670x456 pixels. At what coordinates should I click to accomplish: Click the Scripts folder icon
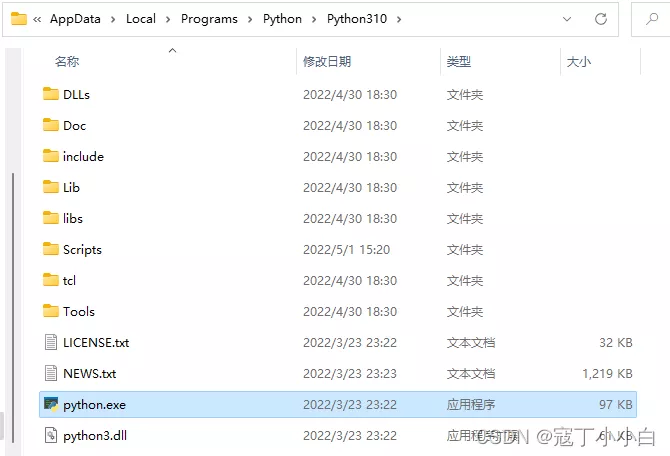[x=51, y=249]
